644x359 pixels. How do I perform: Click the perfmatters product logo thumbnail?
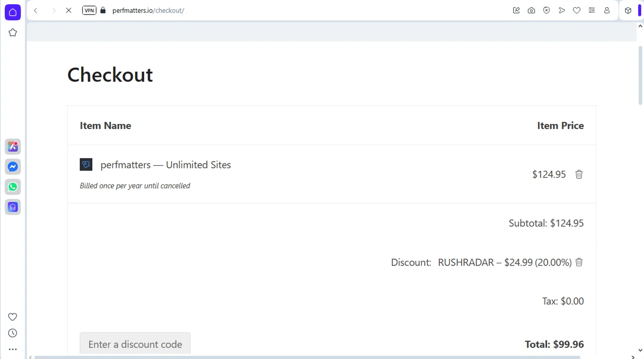[86, 164]
